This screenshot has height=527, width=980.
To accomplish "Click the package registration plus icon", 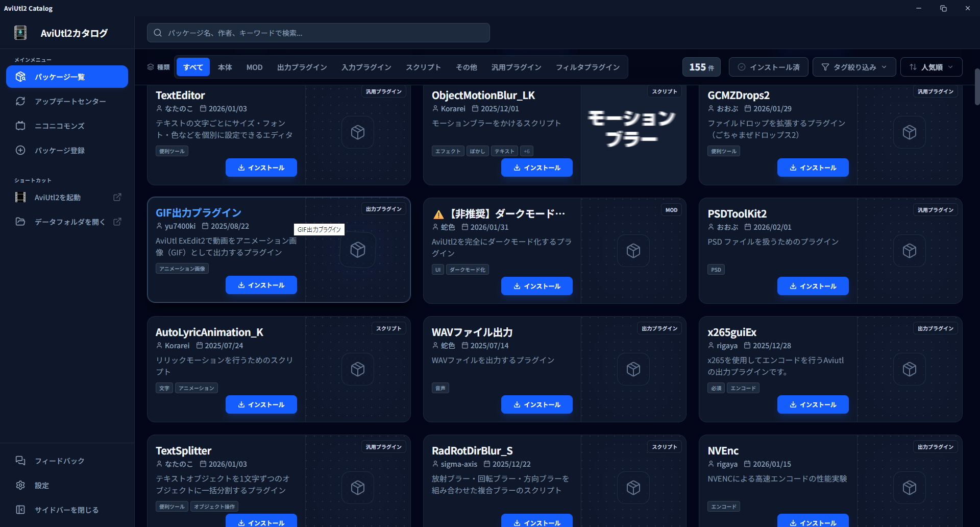I will (20, 150).
